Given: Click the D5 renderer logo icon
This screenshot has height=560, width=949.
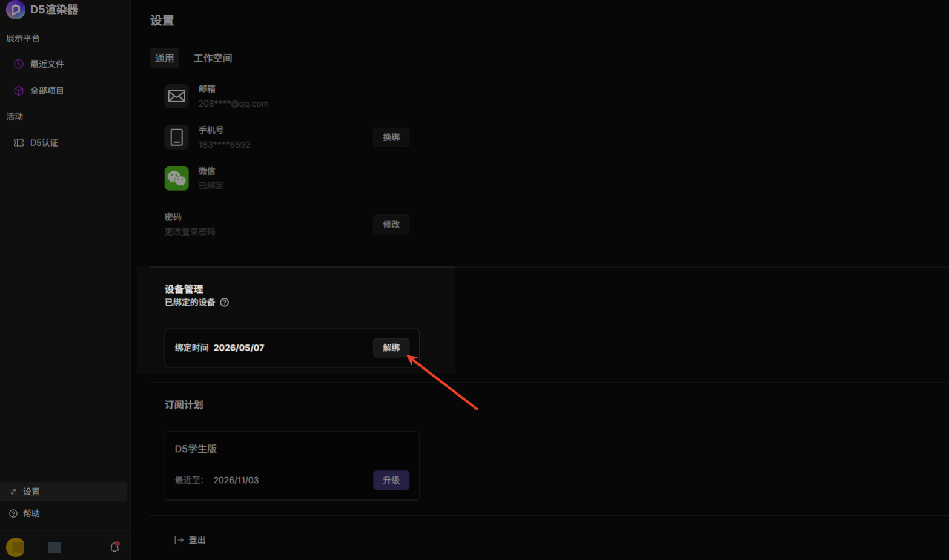Looking at the screenshot, I should [x=15, y=9].
